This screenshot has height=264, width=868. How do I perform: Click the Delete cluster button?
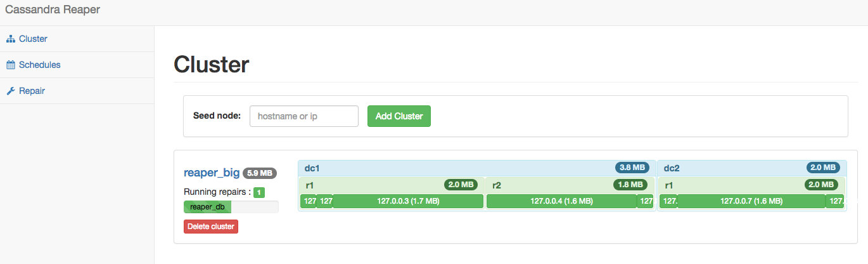pos(211,227)
